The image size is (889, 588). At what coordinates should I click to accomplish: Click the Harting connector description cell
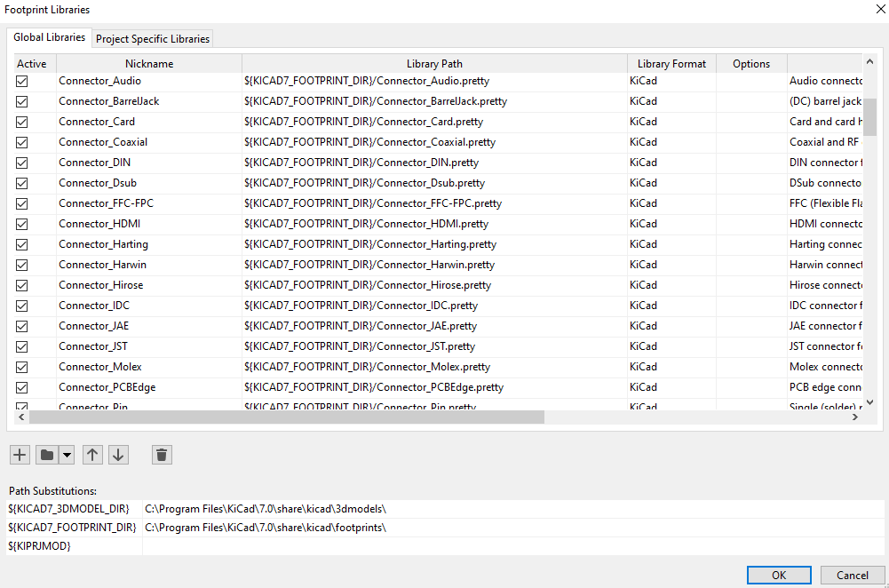click(825, 244)
